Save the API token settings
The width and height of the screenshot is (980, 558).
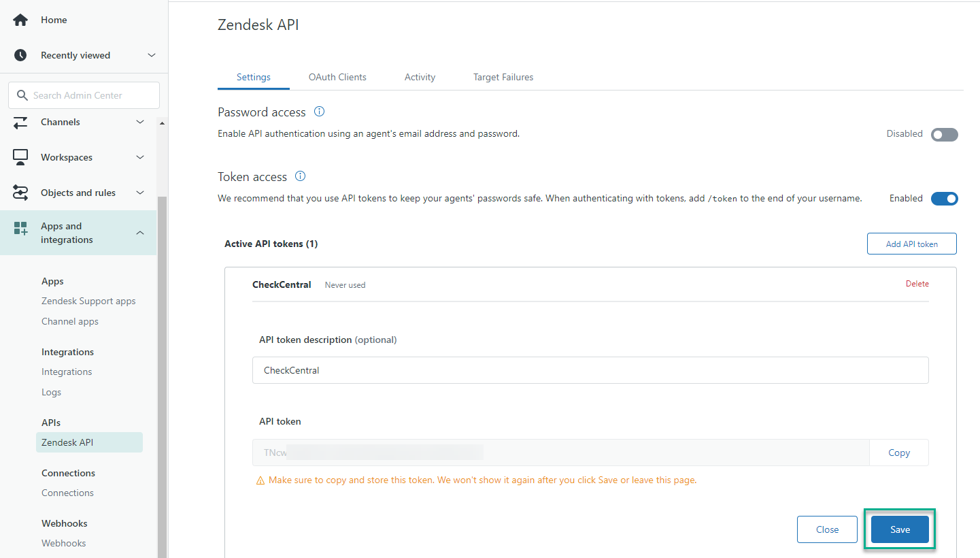point(900,529)
